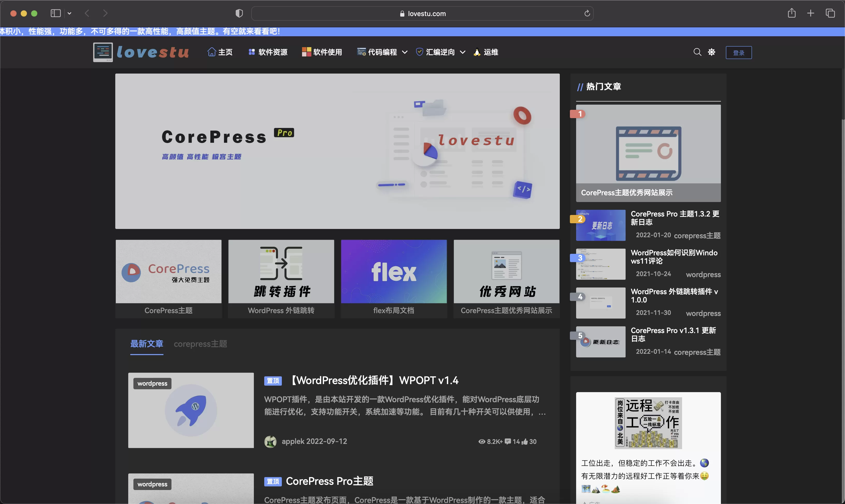
Task: Click the lovestu site logo
Action: pyautogui.click(x=141, y=52)
